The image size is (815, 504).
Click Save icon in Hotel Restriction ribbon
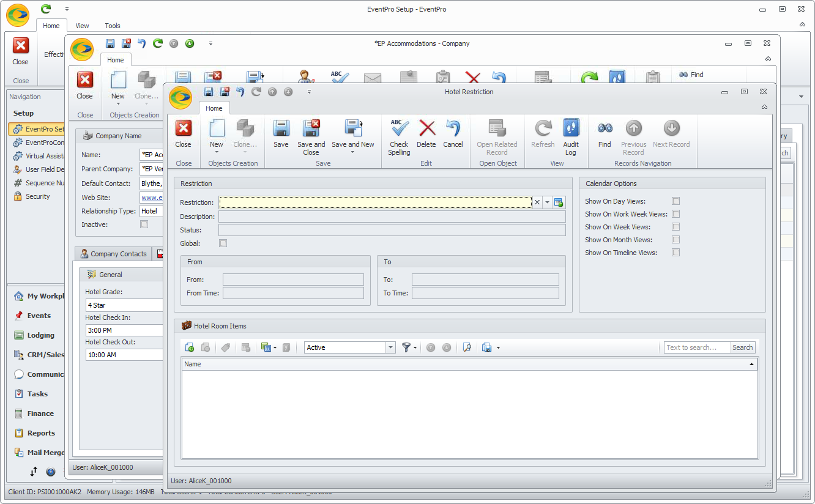click(281, 128)
